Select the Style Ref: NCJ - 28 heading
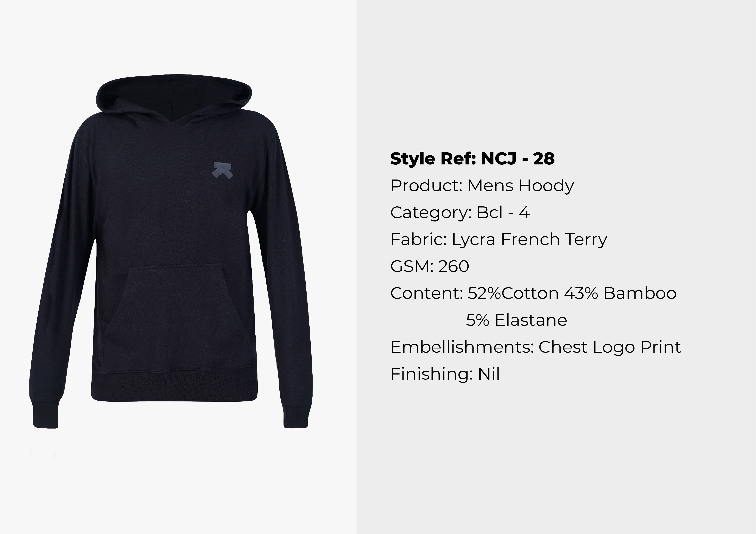Image resolution: width=756 pixels, height=534 pixels. point(472,159)
